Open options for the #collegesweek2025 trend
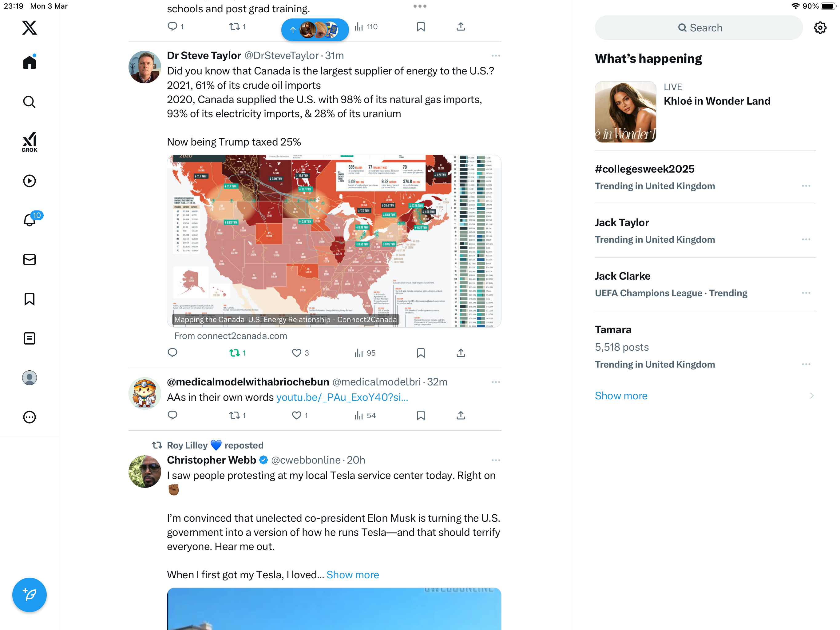 coord(806,186)
